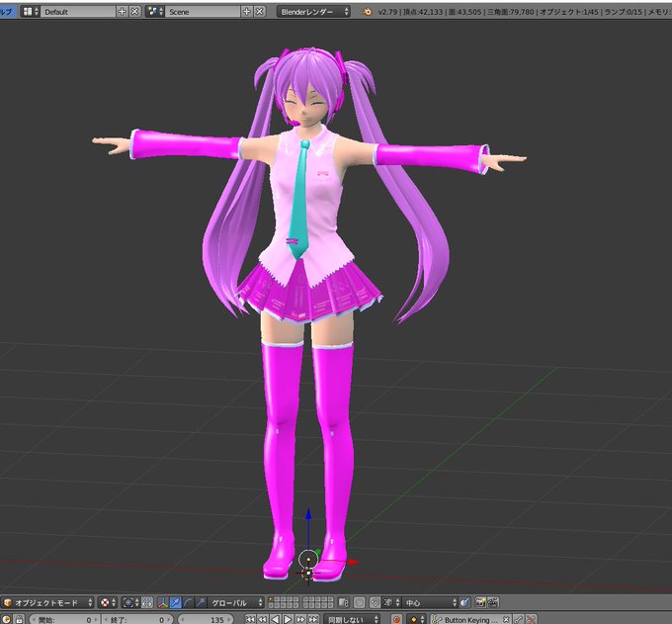Jump to next keyframe
Viewport: 672px width, 624px height.
coord(300,620)
